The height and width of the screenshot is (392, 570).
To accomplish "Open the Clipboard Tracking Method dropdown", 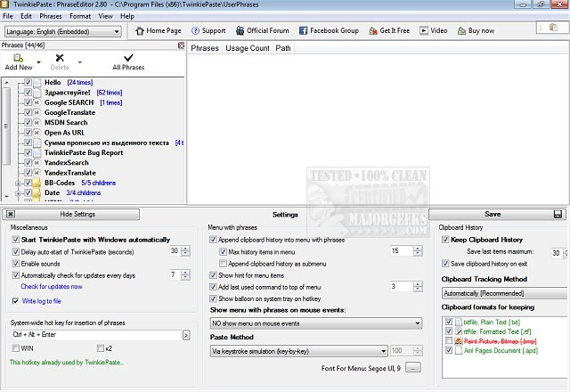I will [505, 293].
